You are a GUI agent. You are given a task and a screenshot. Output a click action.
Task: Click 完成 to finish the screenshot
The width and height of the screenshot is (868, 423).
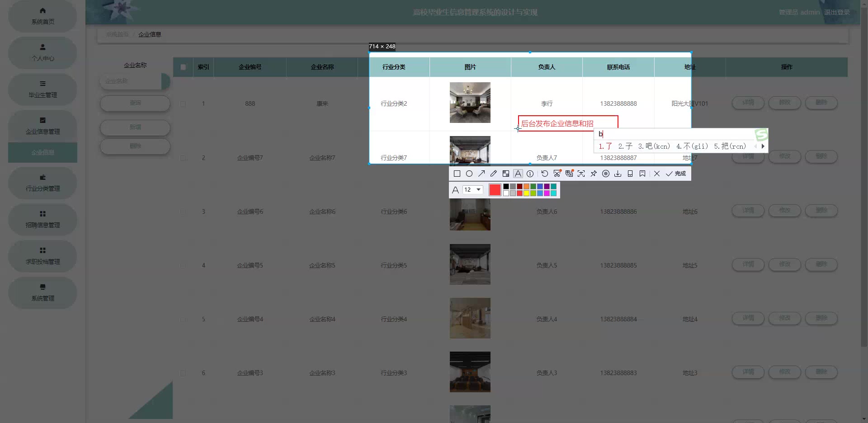pyautogui.click(x=676, y=174)
